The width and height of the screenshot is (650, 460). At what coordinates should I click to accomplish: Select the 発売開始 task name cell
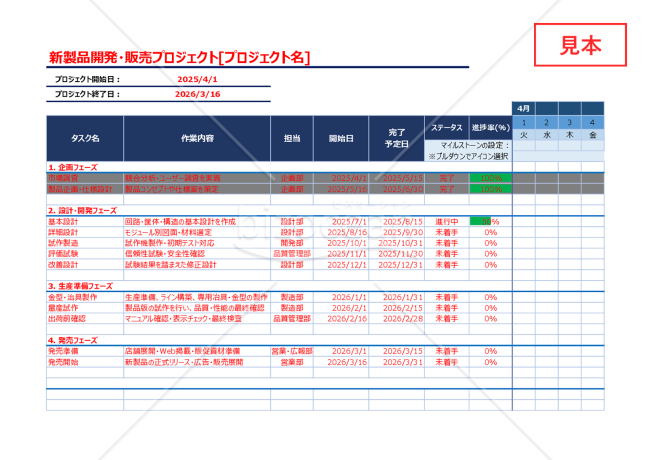(x=85, y=362)
